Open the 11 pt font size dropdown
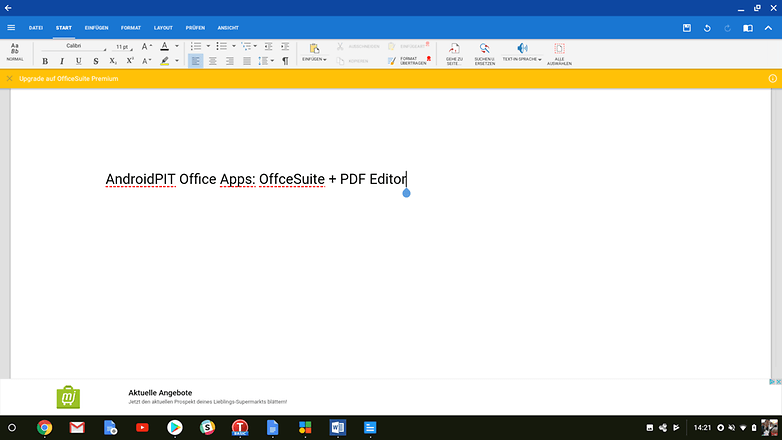This screenshot has width=782, height=440. (123, 46)
